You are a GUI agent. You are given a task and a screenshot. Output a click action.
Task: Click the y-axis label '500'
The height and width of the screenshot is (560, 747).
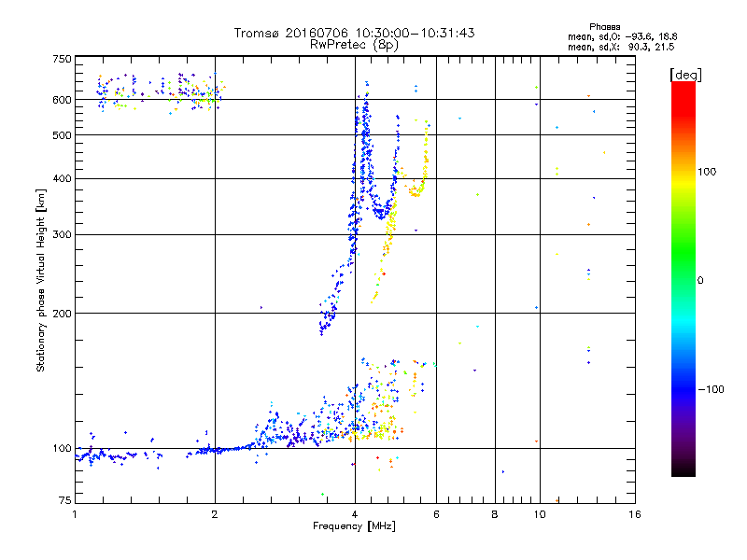(x=62, y=135)
